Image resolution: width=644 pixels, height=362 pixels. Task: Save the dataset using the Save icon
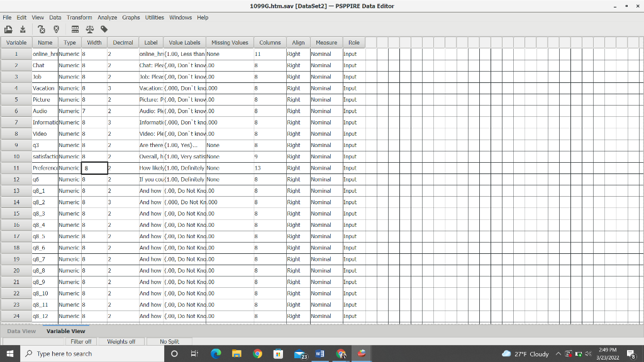pyautogui.click(x=23, y=28)
